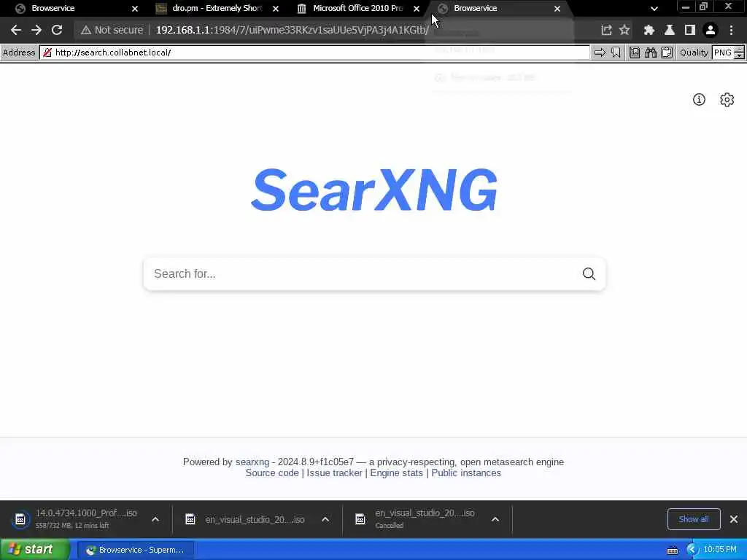Expand options for first en_visual_studio iso download
This screenshot has width=747, height=560.
point(325,519)
